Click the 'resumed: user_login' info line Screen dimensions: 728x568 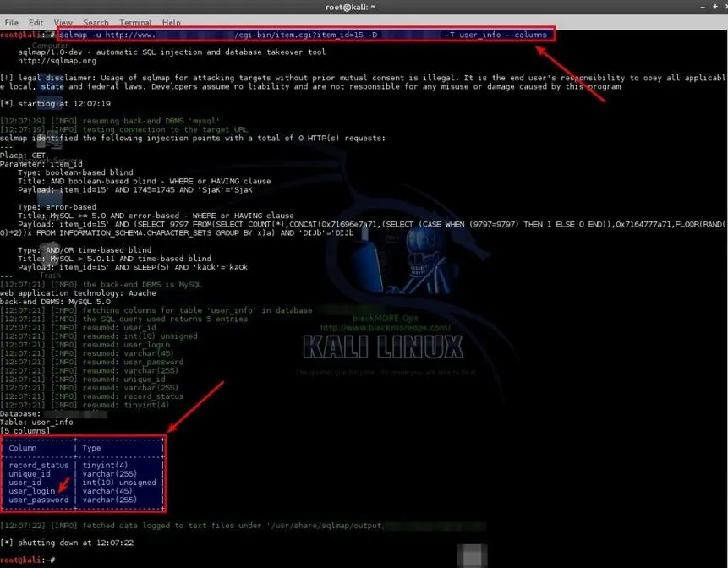(85, 345)
